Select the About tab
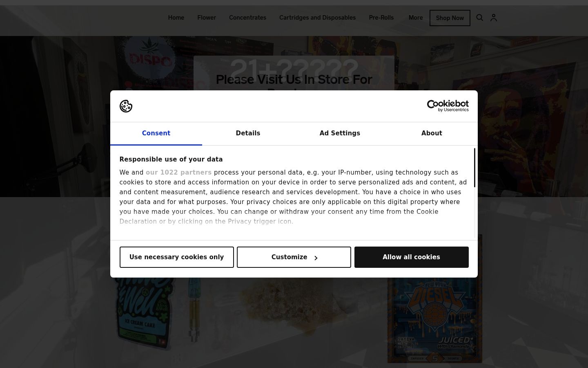The height and width of the screenshot is (368, 588). coord(432,133)
